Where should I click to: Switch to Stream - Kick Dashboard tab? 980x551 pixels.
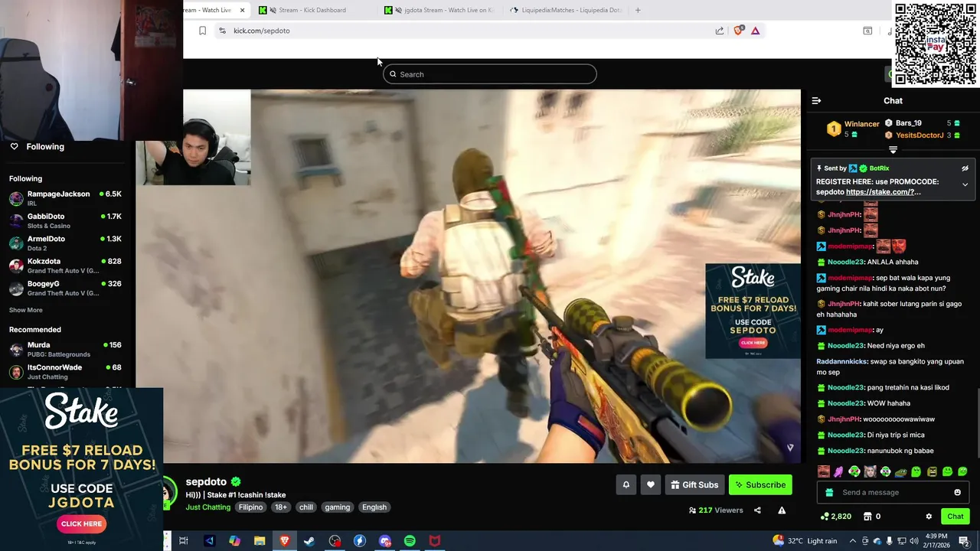312,10
